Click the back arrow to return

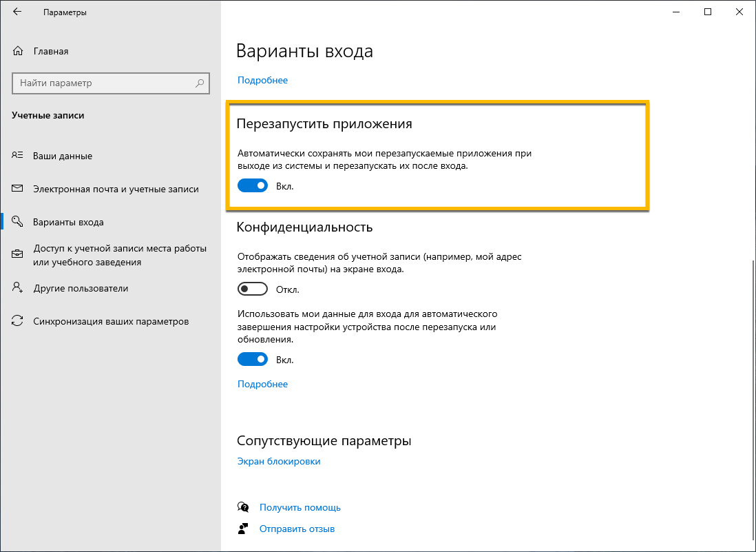(x=17, y=12)
